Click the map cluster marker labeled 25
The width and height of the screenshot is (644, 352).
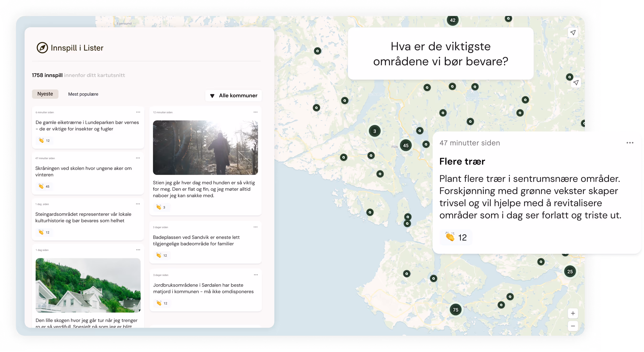570,272
